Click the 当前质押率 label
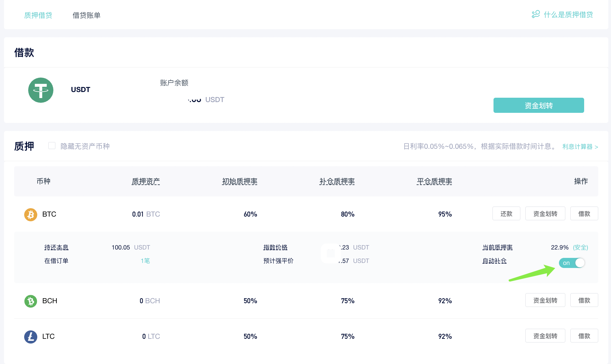This screenshot has width=611, height=364. pos(498,247)
